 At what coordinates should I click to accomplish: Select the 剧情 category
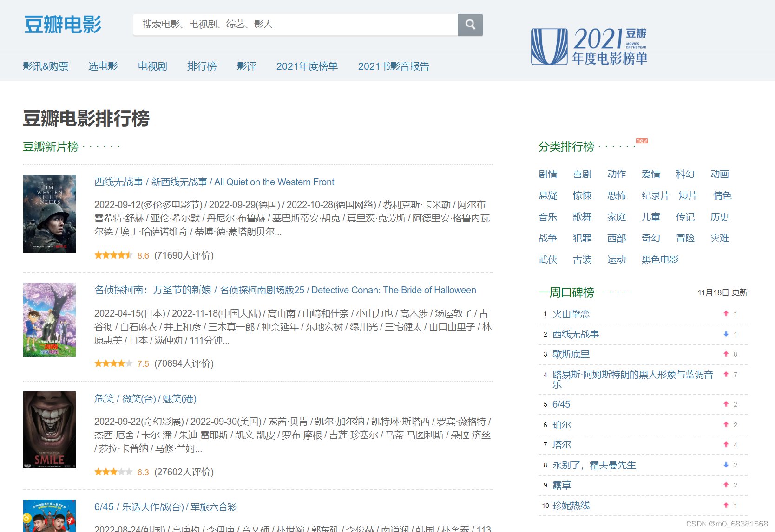548,174
